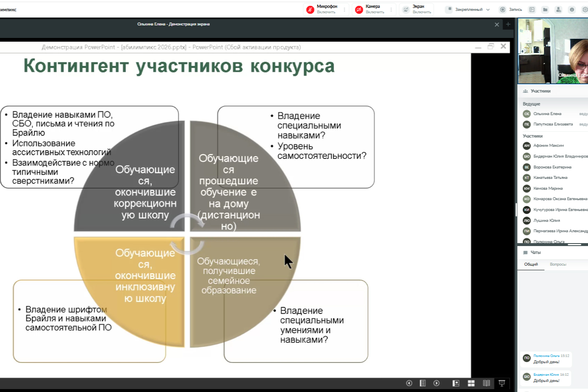Toggle the screen share (Экран) button
Viewport: 588px width, 392px height.
[x=406, y=10]
